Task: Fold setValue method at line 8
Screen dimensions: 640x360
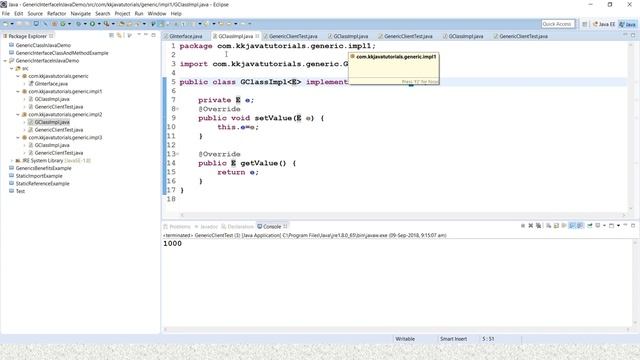Action: point(178,109)
